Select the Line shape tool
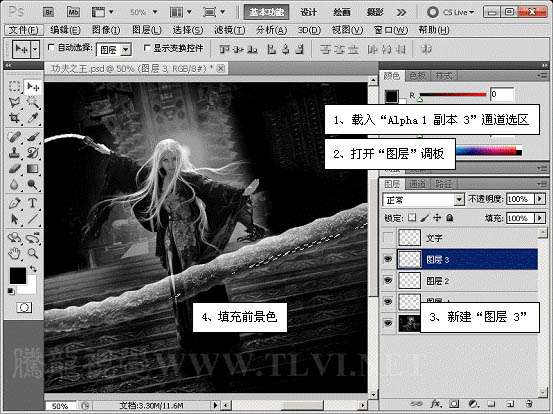This screenshot has height=414, width=553. pos(33,219)
